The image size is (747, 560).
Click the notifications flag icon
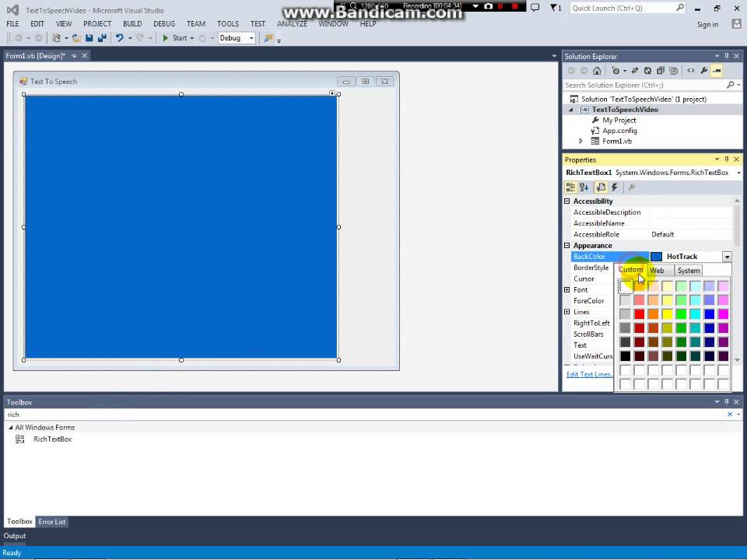[555, 8]
